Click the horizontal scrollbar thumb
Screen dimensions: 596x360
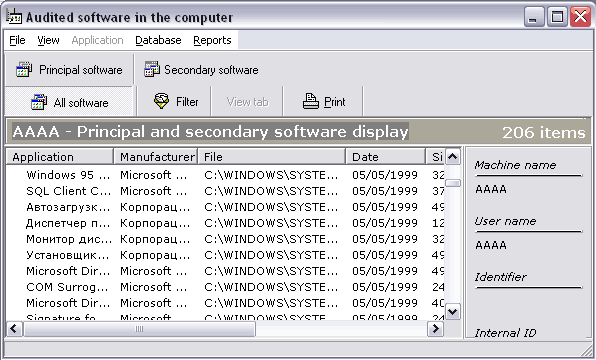tap(139, 329)
